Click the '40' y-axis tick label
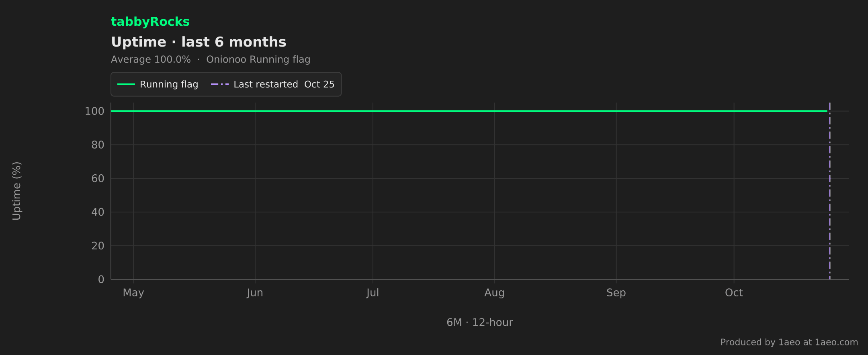The width and height of the screenshot is (868, 355). (x=98, y=212)
